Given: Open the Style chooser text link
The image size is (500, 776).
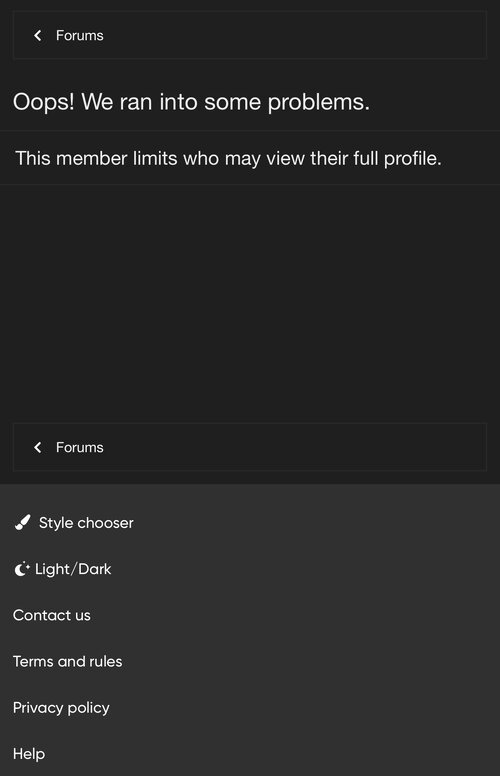Looking at the screenshot, I should tap(86, 523).
